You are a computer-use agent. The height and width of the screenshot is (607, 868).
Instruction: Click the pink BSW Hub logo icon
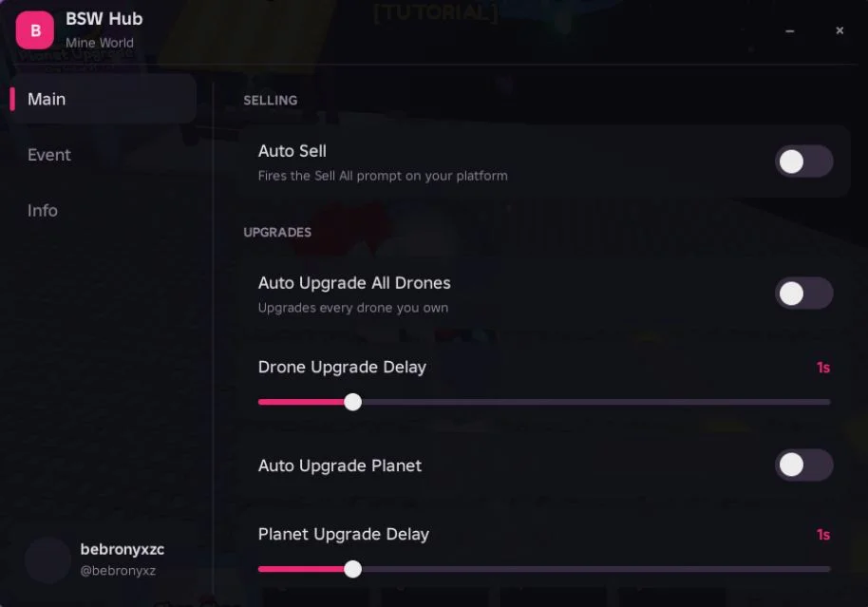click(35, 30)
